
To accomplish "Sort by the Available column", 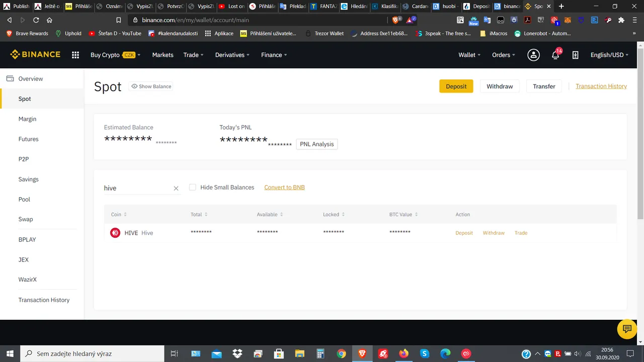I will (x=269, y=215).
